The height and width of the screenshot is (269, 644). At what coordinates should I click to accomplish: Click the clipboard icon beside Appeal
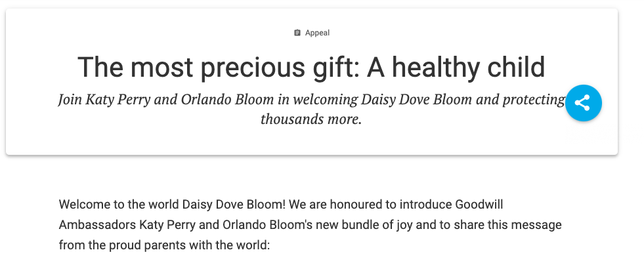pos(297,33)
